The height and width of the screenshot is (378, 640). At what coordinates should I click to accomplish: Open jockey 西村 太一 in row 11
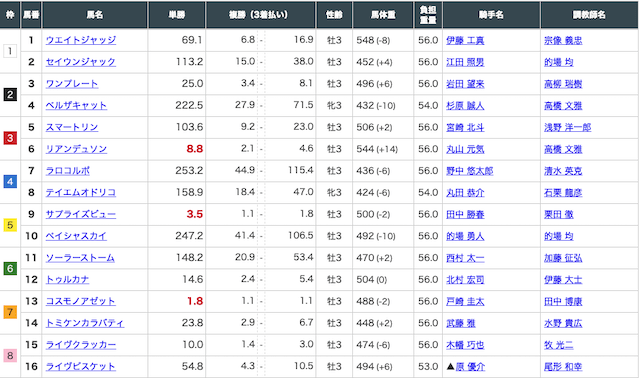coord(465,258)
